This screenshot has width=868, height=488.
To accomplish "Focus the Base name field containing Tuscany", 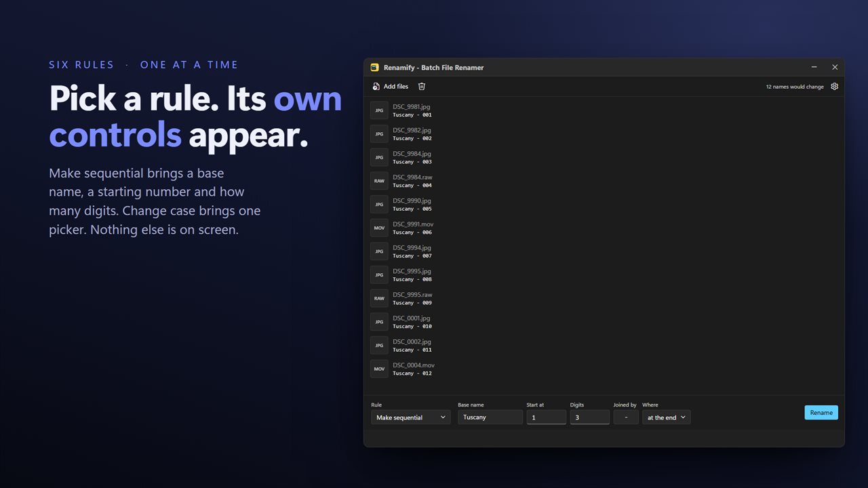I will click(x=490, y=418).
